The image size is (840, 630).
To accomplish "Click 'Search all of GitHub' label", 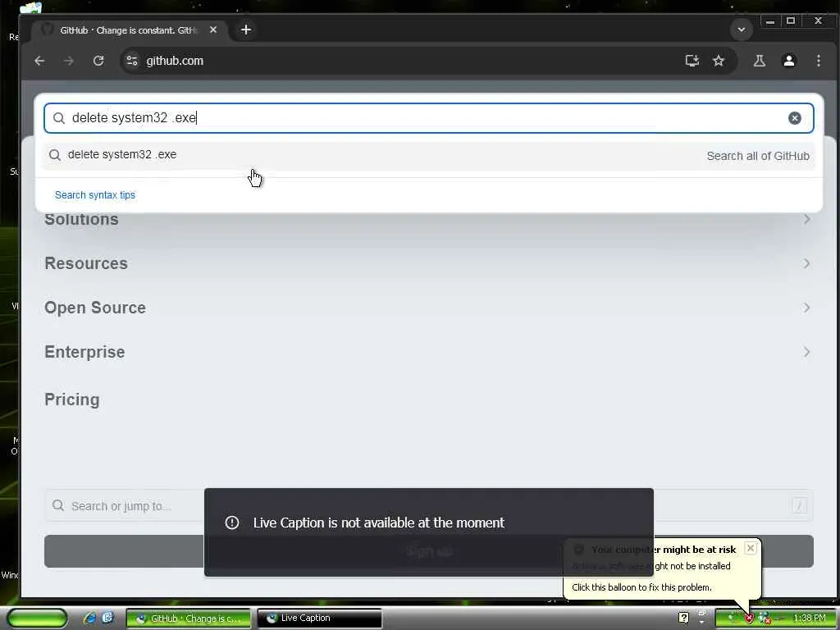I will click(x=757, y=156).
